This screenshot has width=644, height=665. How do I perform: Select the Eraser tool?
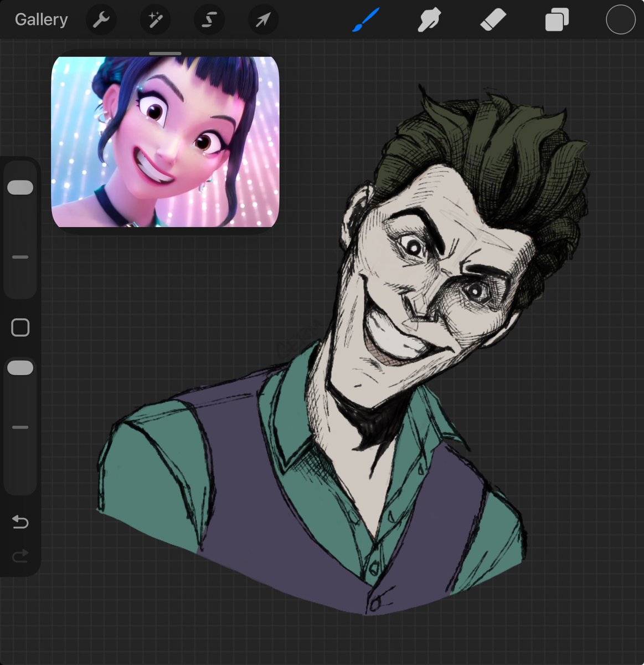493,20
